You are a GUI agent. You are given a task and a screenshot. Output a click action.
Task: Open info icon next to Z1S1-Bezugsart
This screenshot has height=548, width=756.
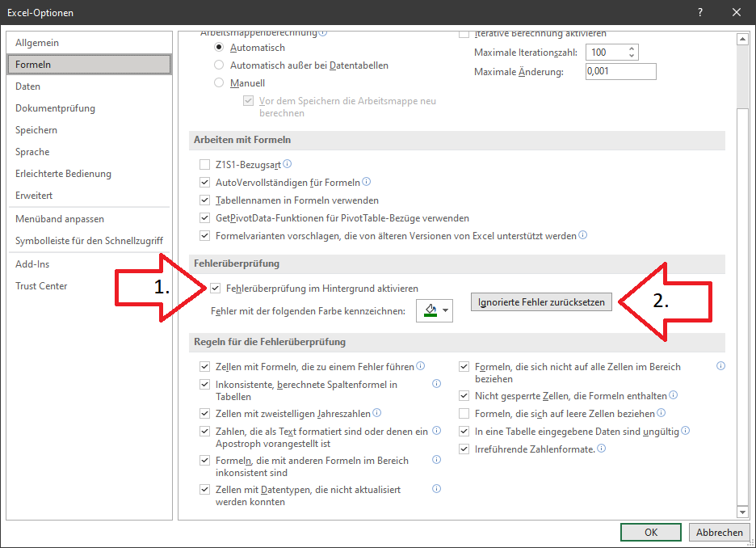[287, 164]
